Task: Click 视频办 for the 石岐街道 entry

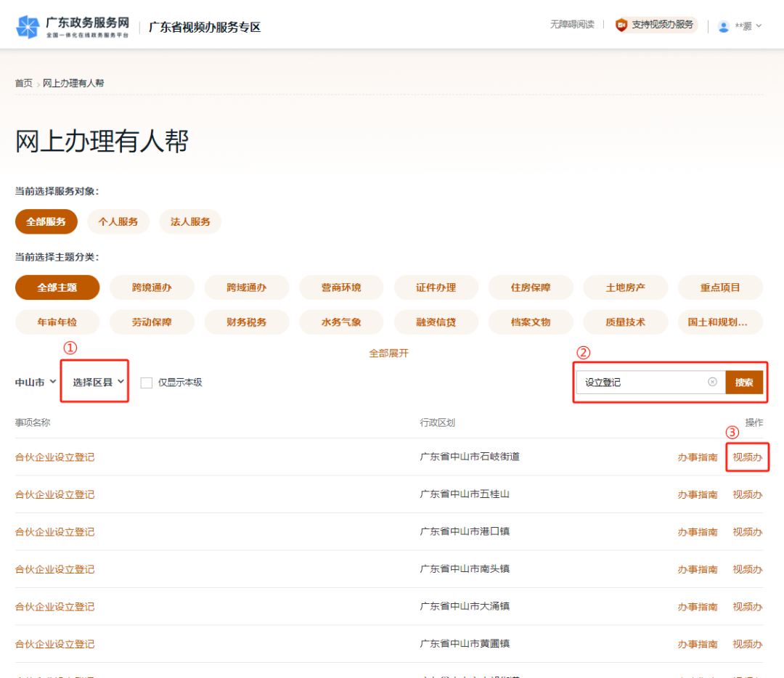Action: click(x=747, y=457)
